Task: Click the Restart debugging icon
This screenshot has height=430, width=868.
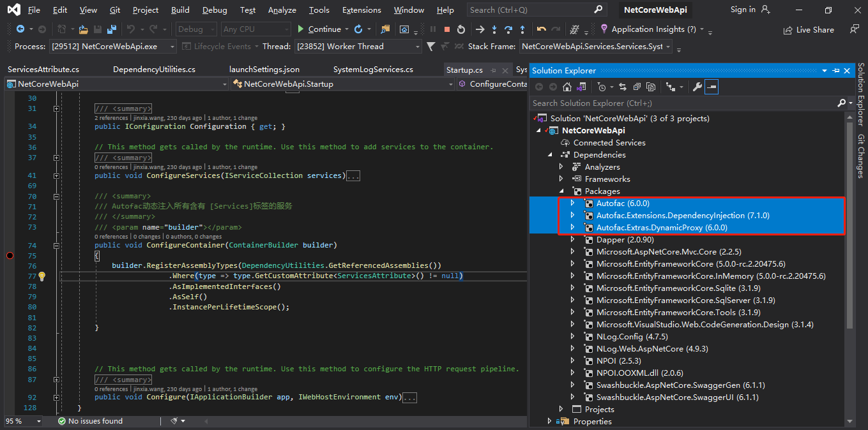Action: click(461, 29)
